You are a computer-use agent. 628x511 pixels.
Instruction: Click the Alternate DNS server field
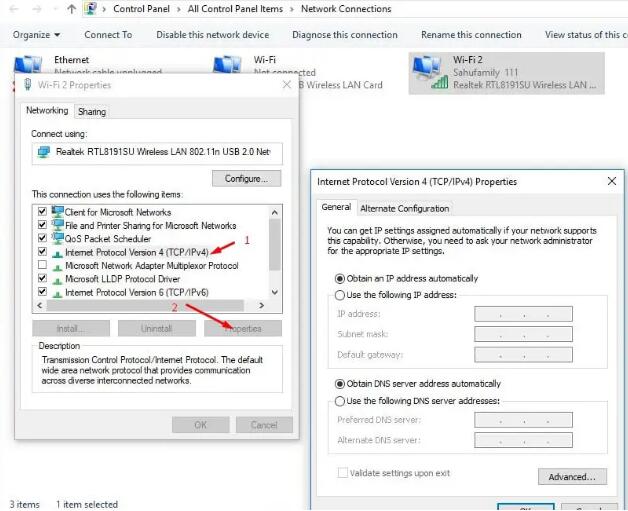point(523,440)
